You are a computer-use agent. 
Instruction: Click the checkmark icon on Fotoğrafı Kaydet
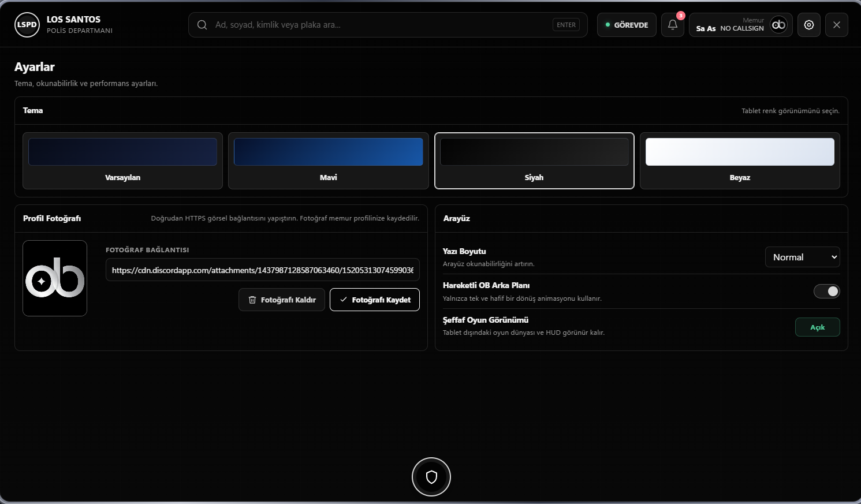coord(344,300)
